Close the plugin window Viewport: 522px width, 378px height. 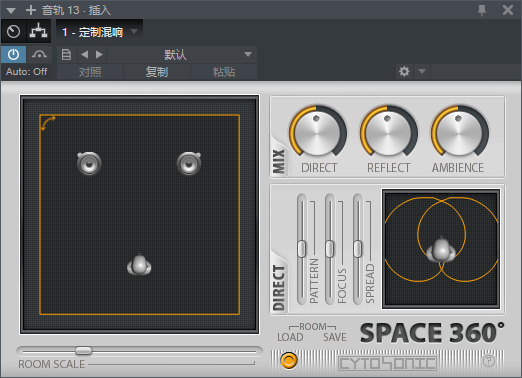tap(508, 10)
